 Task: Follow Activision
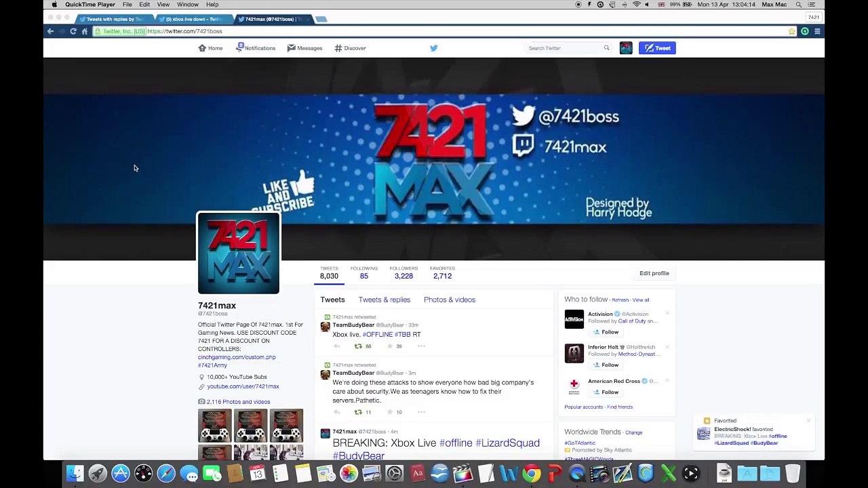click(606, 332)
